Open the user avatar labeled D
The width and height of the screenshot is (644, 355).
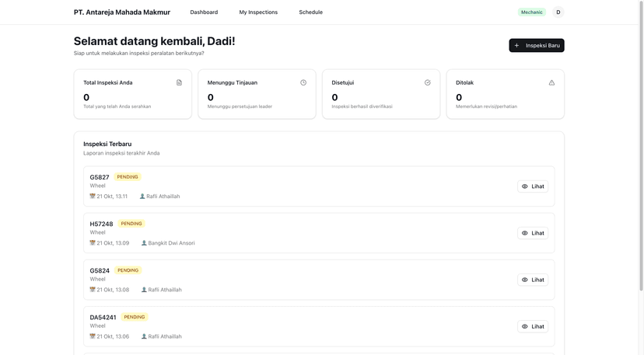click(558, 12)
